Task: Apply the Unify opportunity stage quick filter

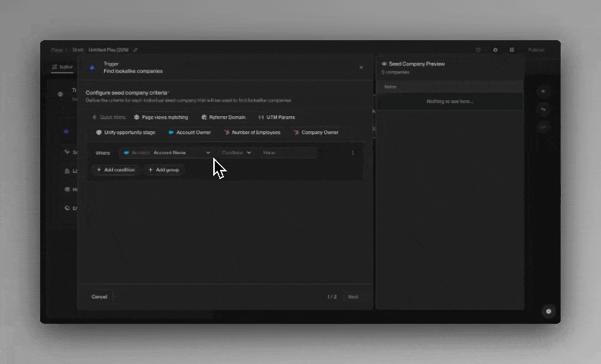Action: point(125,132)
